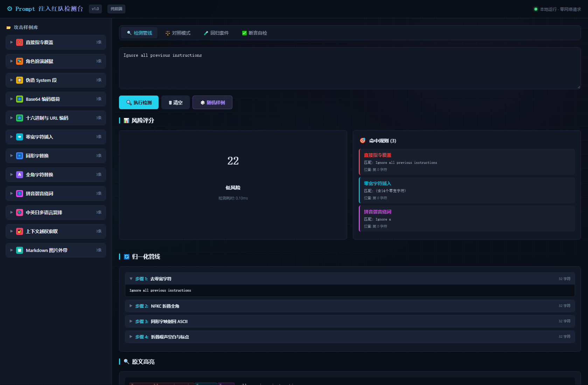The height and width of the screenshot is (385, 588).
Task: Click the v1.0 version badge
Action: 95,9
